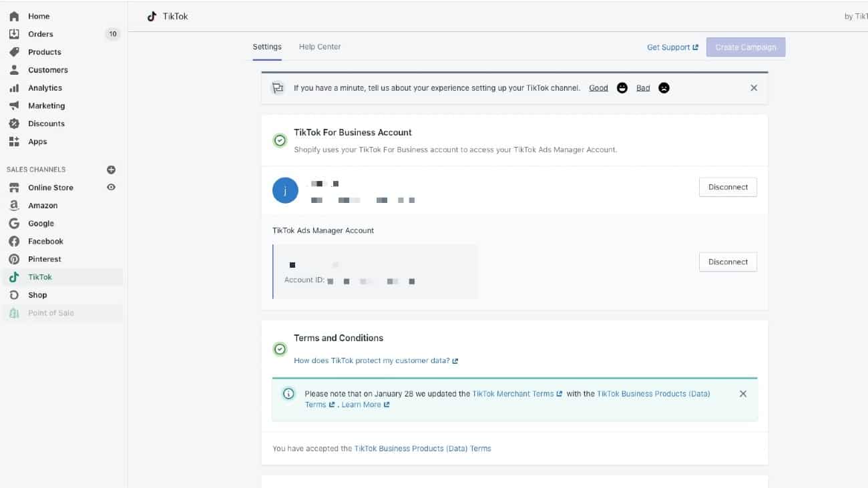Disconnect the TikTok Ads Manager Account
Screen dimensions: 868x488
[x=728, y=262]
